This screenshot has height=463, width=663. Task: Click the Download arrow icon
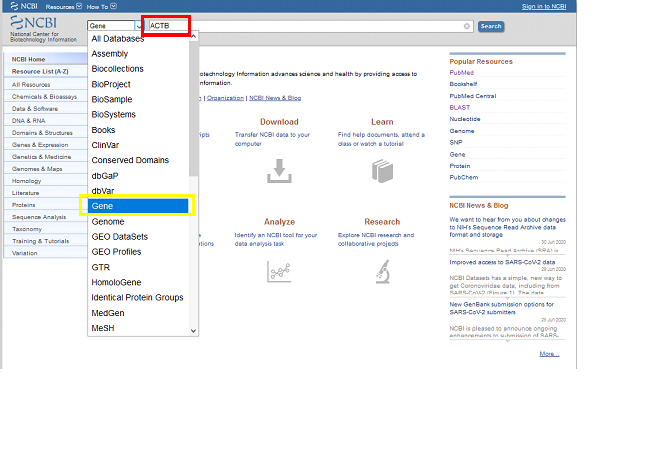pyautogui.click(x=279, y=171)
